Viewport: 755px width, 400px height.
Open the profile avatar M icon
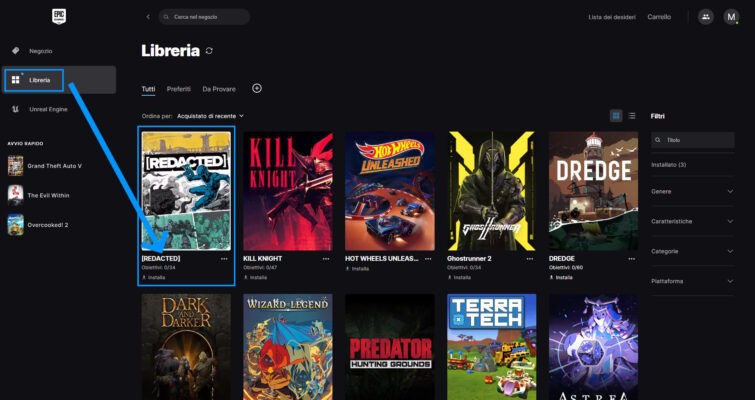(x=731, y=17)
